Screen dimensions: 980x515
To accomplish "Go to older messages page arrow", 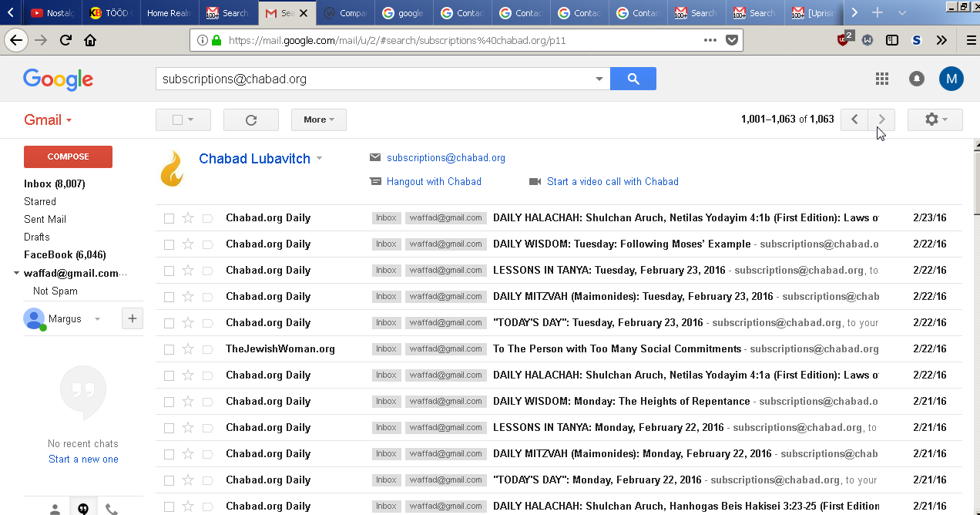I will [881, 119].
